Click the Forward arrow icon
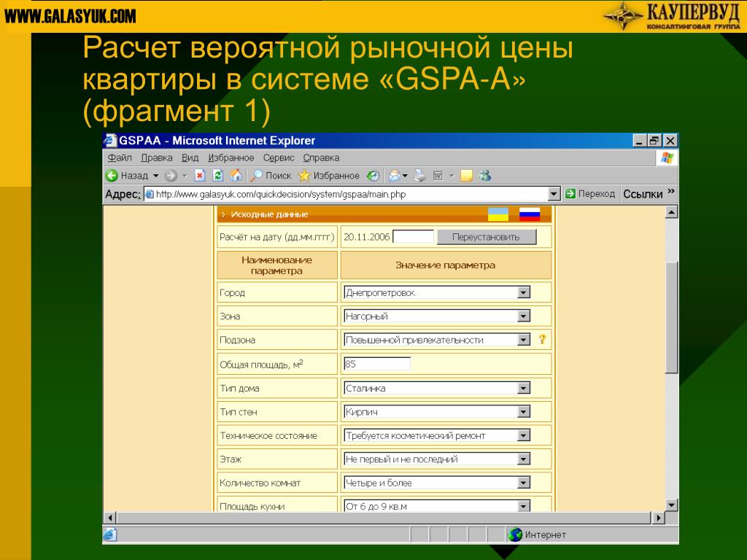The width and height of the screenshot is (747, 560). click(171, 176)
